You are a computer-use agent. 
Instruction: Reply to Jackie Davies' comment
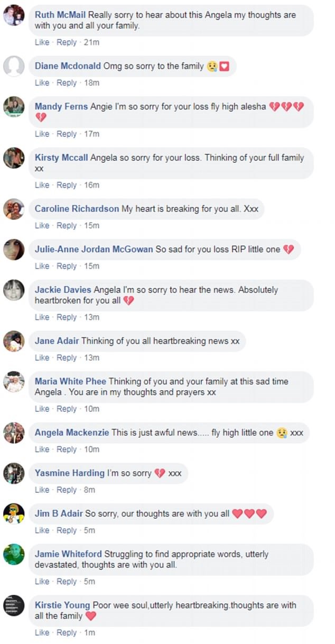(x=67, y=317)
